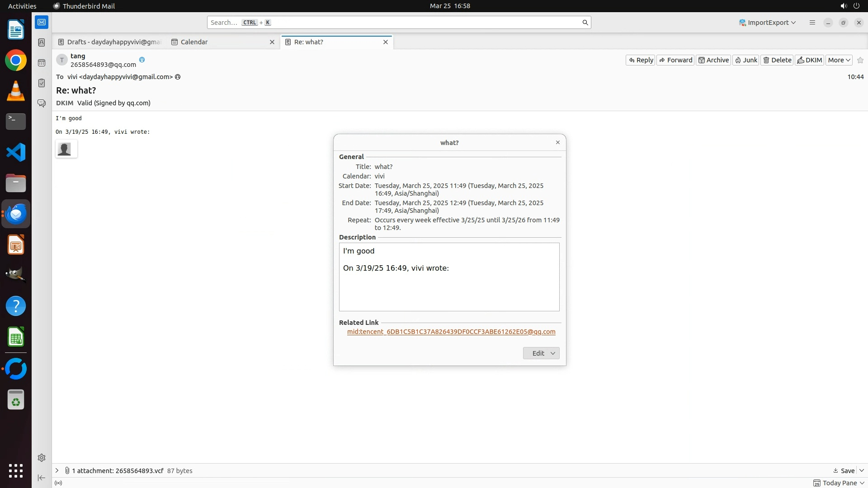Click the Reply button
The image size is (868, 488).
point(640,60)
